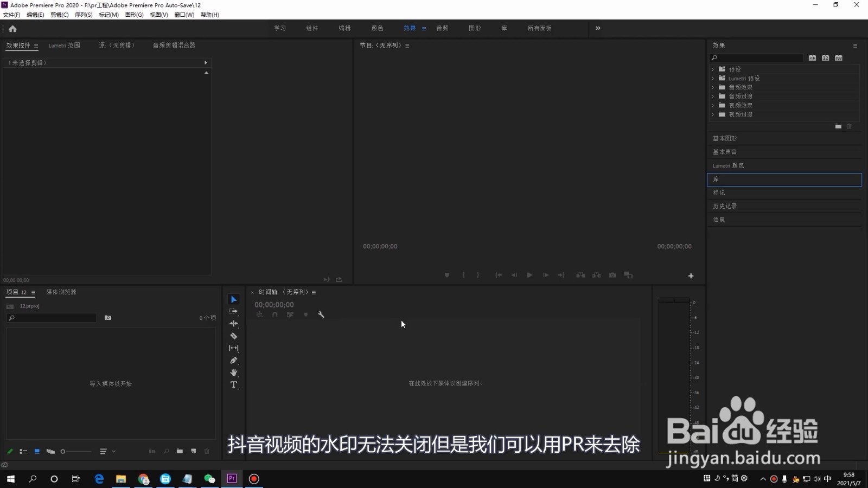Click the Extract button in Program monitor
Viewport: 868px width, 488px height.
[x=596, y=275]
